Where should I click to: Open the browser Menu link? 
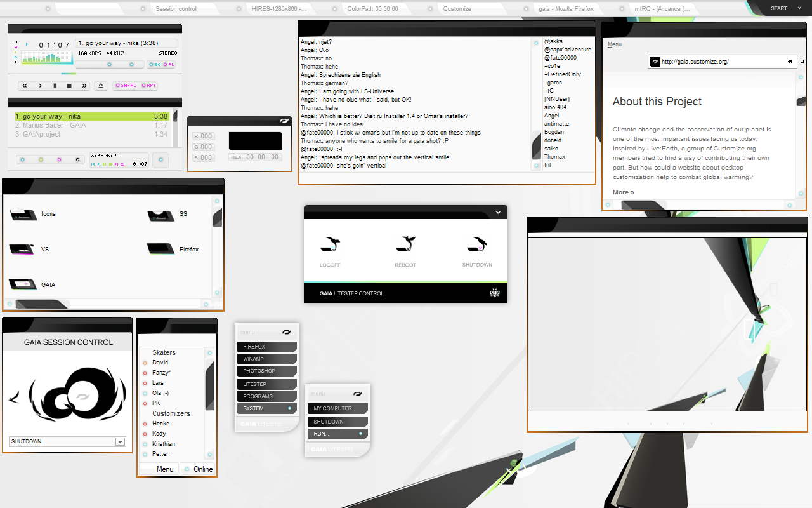[x=614, y=44]
